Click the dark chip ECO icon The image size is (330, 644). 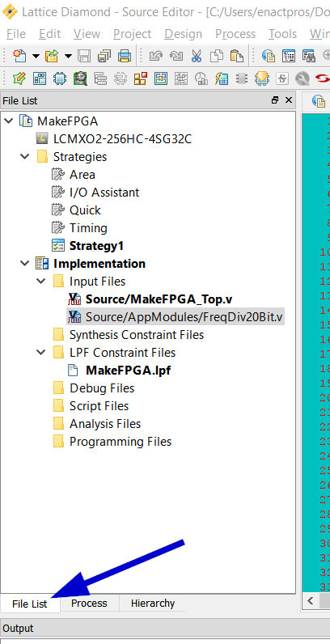(242, 78)
